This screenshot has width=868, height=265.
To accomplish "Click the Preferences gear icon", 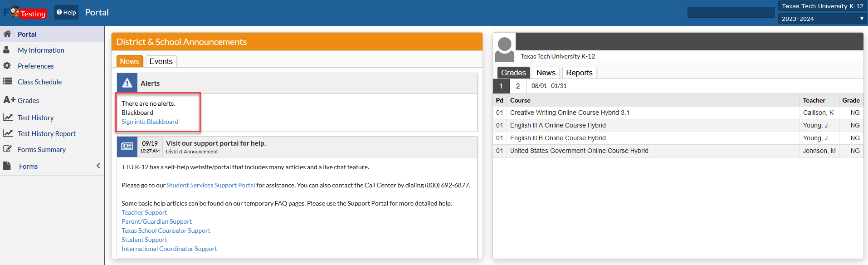I will (7, 66).
